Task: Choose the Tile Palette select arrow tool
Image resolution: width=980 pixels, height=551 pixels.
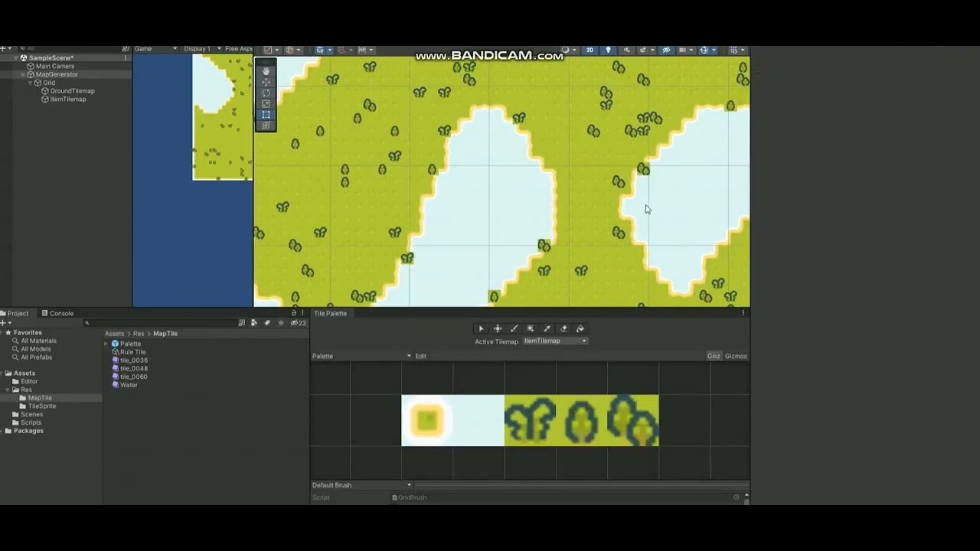Action: (x=481, y=329)
